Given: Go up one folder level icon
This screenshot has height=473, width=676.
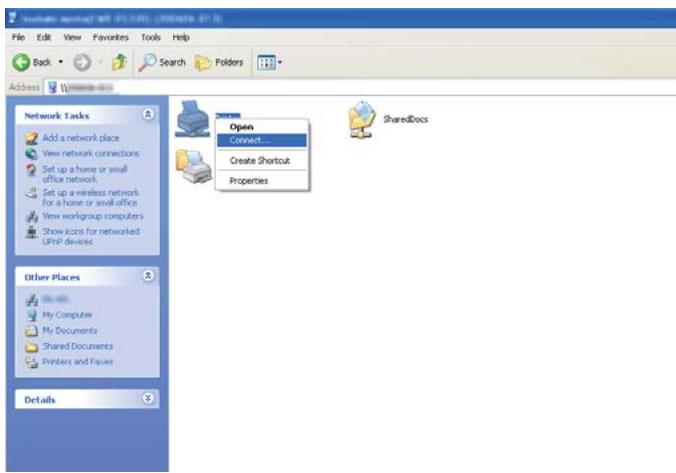Looking at the screenshot, I should [119, 62].
